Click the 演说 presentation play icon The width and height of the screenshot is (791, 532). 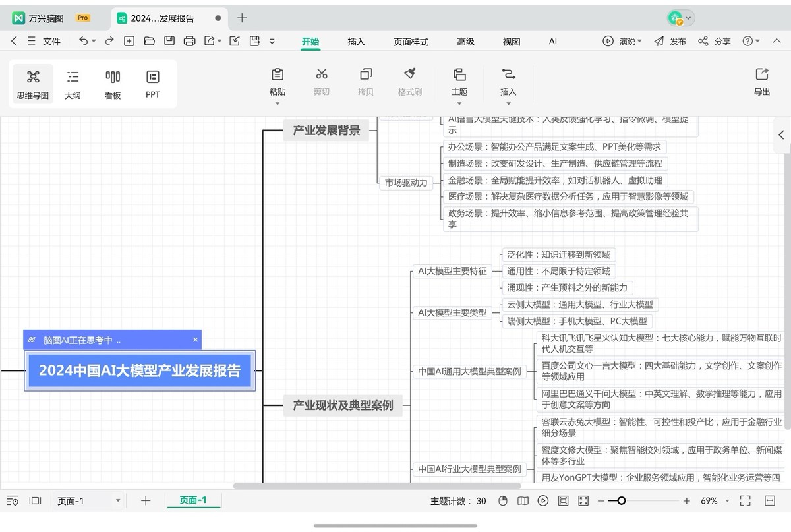coord(608,41)
